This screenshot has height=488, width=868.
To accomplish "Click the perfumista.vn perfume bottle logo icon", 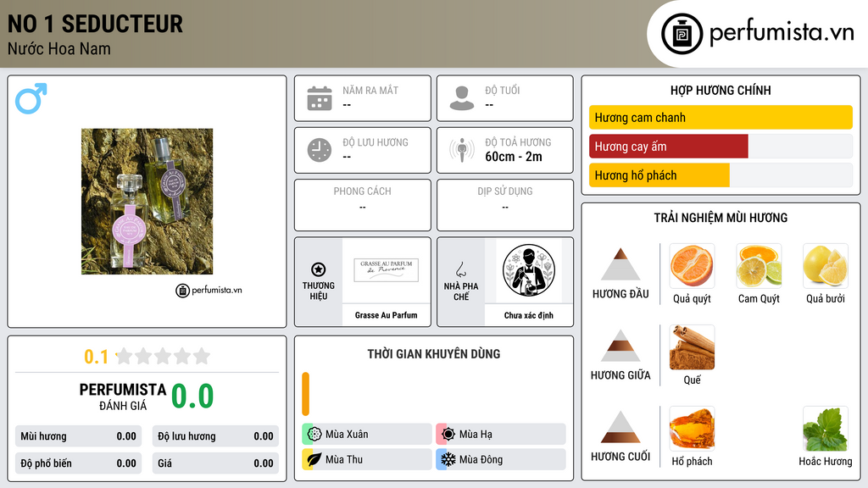I will pos(682,34).
